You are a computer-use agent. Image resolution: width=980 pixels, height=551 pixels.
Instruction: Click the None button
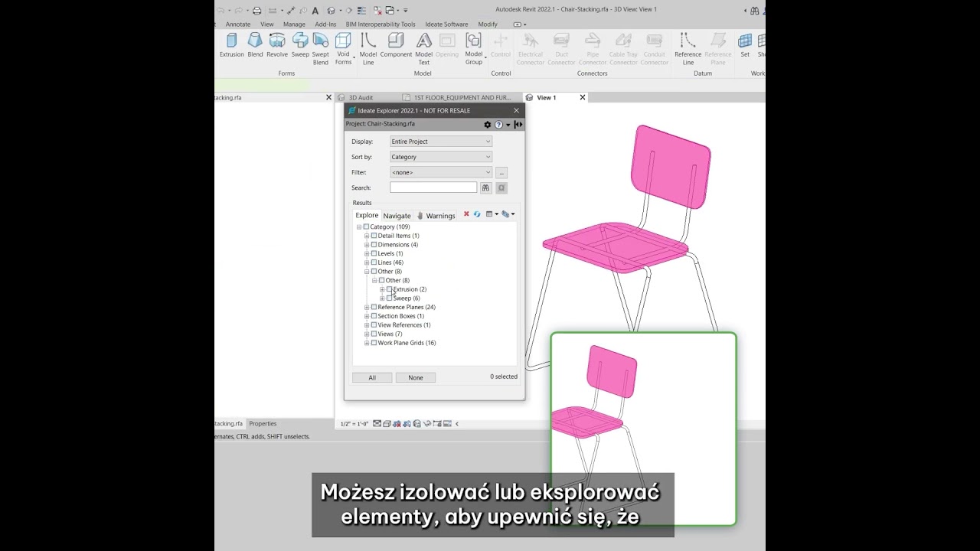tap(416, 377)
